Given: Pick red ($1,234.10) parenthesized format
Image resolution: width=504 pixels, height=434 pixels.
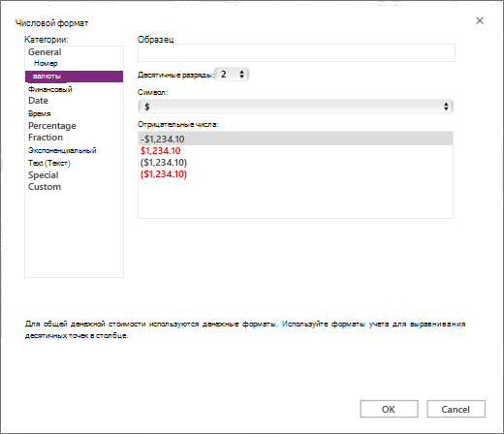Looking at the screenshot, I should (164, 174).
